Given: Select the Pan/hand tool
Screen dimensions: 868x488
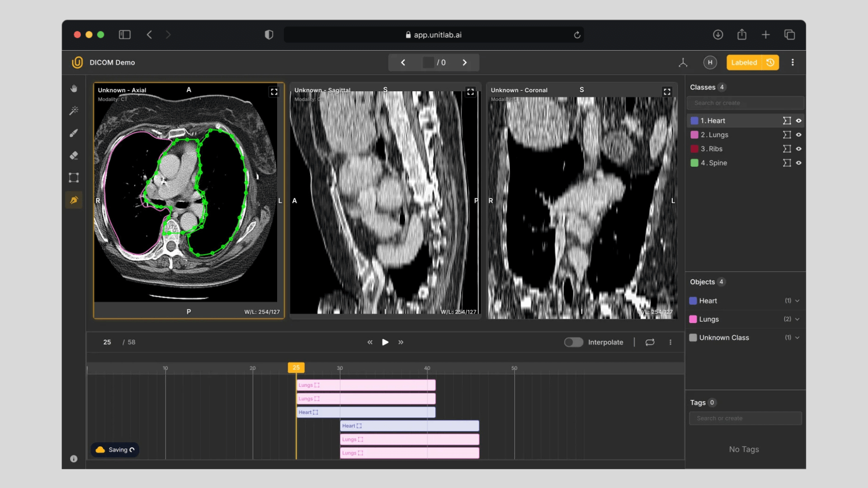Looking at the screenshot, I should pos(74,88).
